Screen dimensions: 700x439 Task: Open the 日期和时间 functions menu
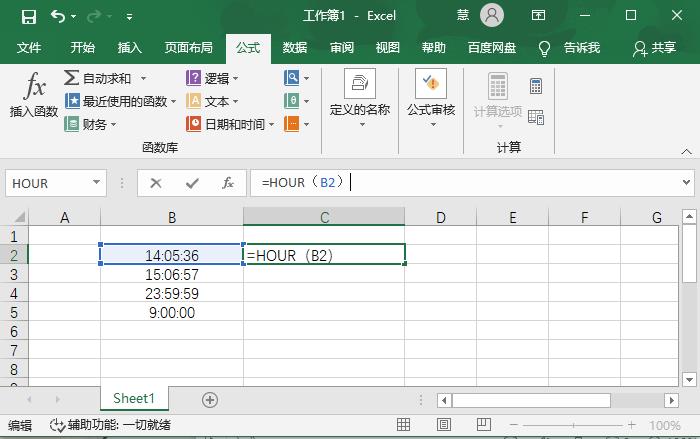230,124
